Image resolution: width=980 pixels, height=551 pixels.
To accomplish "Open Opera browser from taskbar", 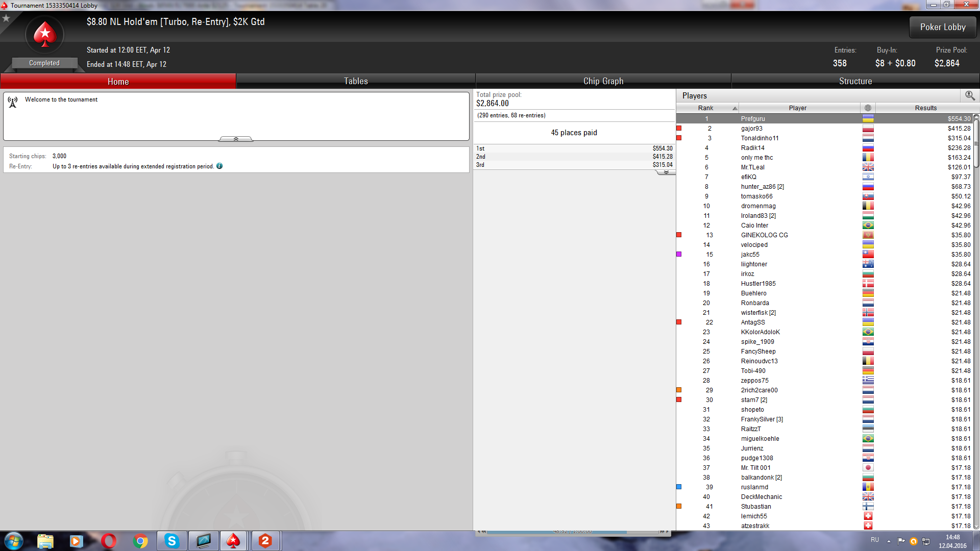I will click(109, 541).
